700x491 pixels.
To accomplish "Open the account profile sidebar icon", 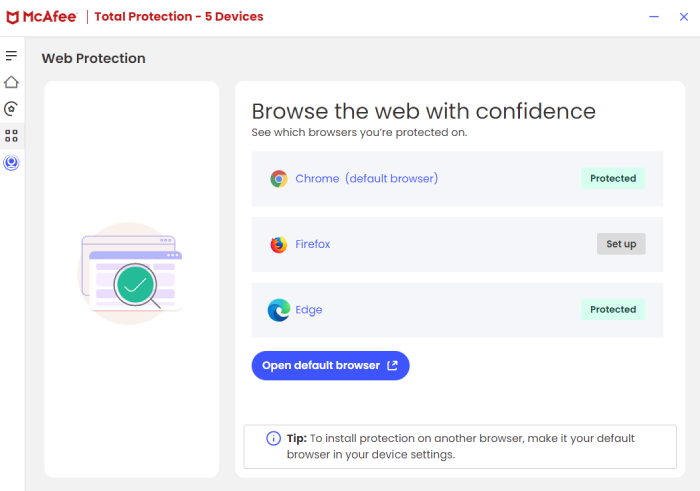I will [x=11, y=162].
